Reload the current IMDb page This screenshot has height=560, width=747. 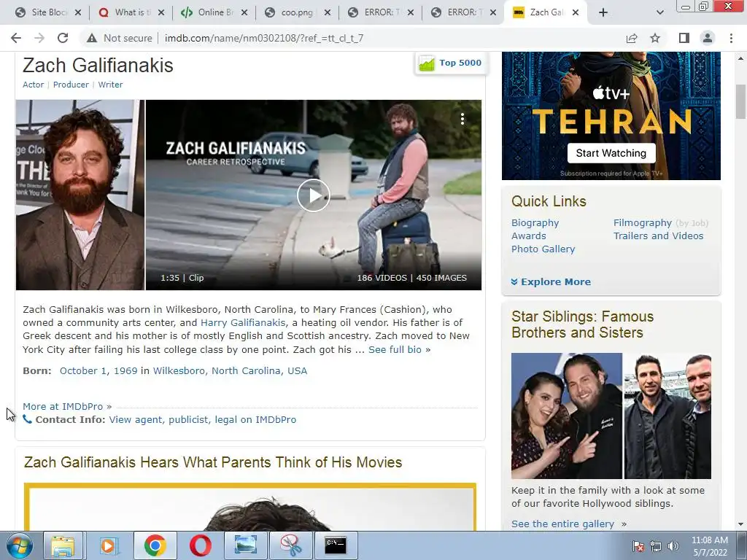(63, 38)
